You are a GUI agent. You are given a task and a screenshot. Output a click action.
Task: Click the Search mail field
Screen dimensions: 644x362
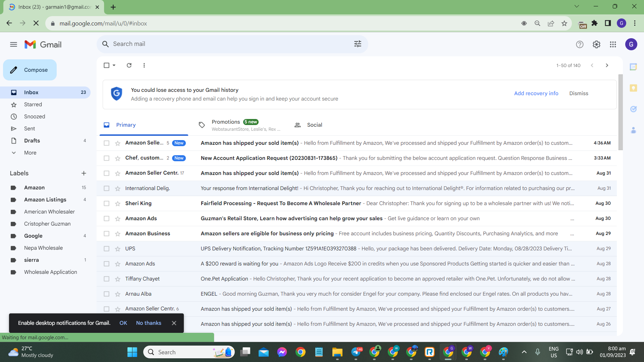pyautogui.click(x=231, y=44)
